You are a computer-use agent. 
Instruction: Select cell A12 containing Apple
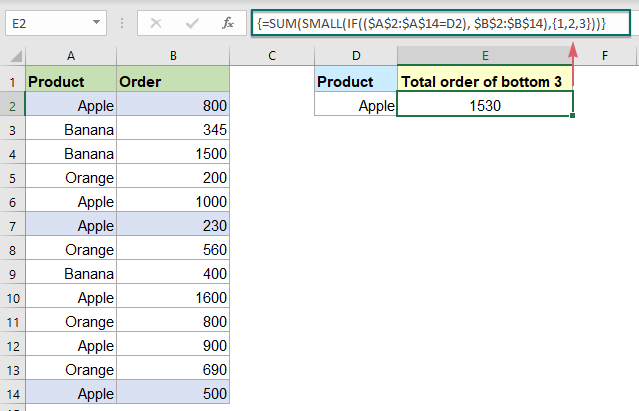pyautogui.click(x=71, y=346)
